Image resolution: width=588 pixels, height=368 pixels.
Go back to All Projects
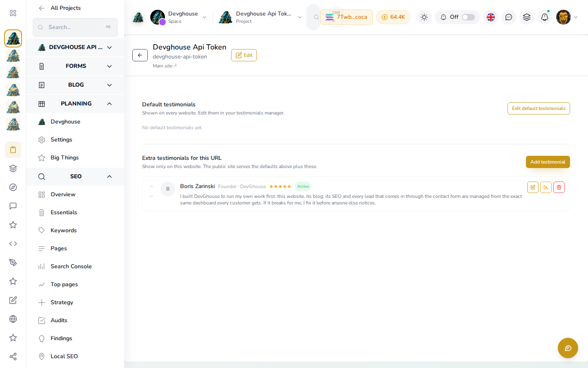point(60,8)
